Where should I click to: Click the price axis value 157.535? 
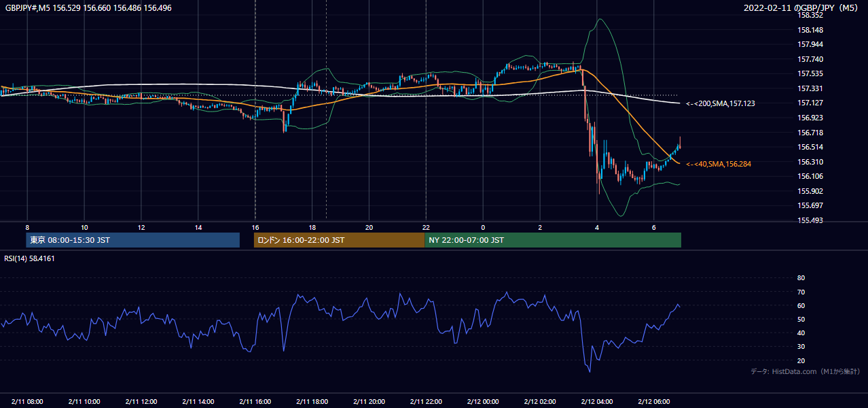pyautogui.click(x=810, y=73)
